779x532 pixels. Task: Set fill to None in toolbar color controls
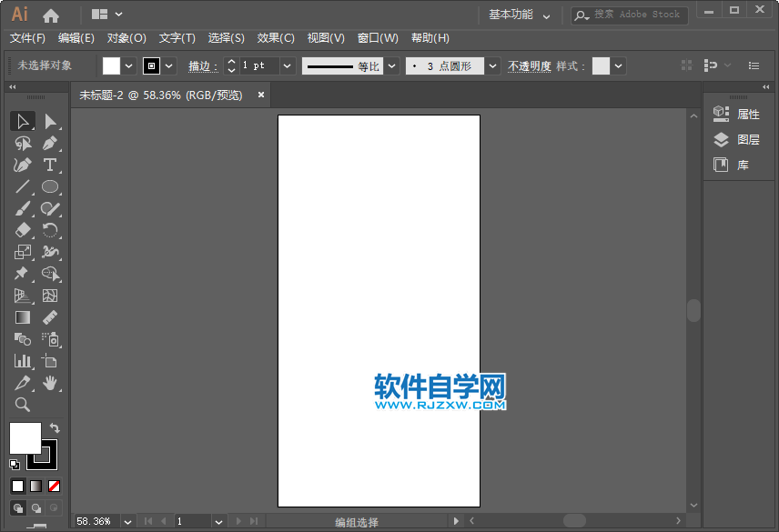54,486
